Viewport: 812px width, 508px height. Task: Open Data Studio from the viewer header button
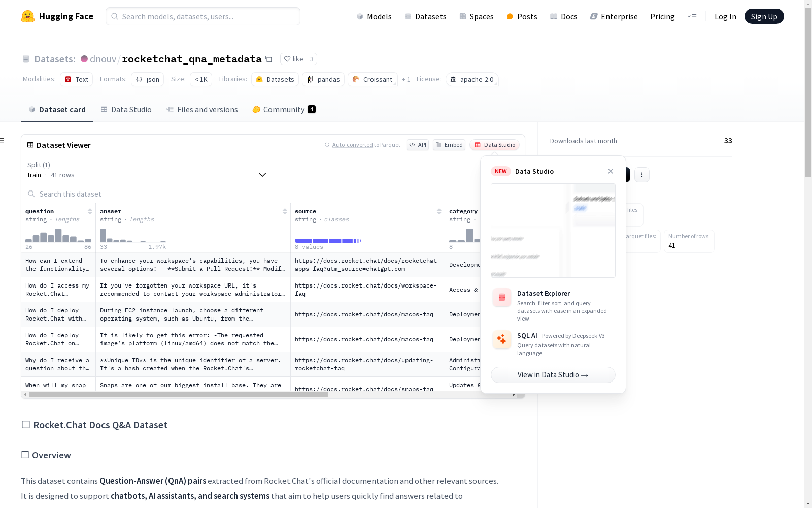coord(494,145)
